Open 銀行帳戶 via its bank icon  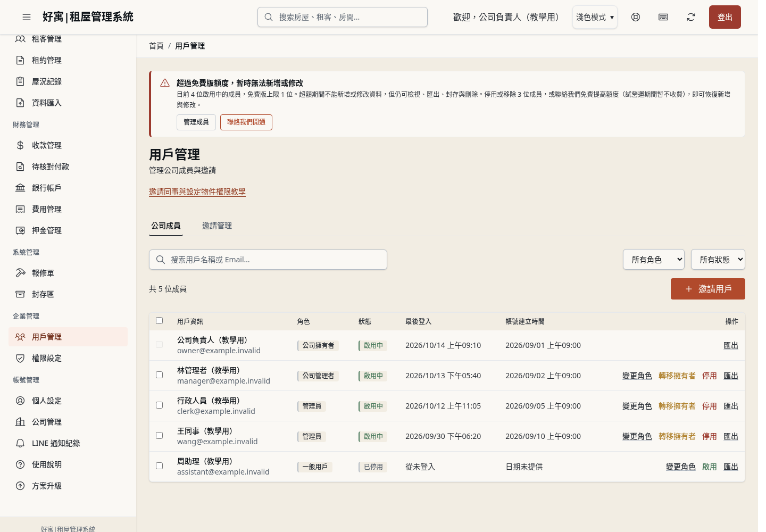point(20,188)
